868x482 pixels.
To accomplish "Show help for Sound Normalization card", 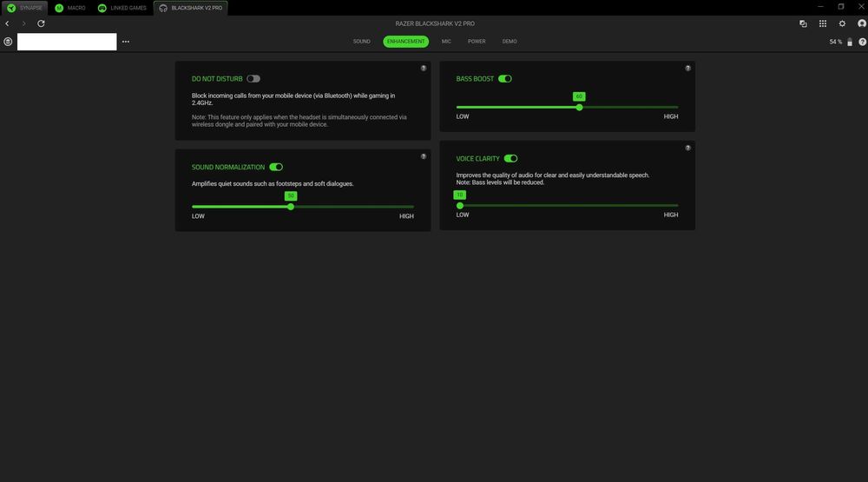I will pos(424,156).
